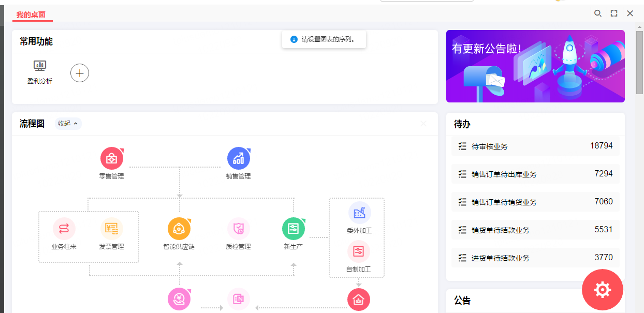Click the page vertical scrollbar thumb
The height and width of the screenshot is (313, 644).
[x=640, y=63]
